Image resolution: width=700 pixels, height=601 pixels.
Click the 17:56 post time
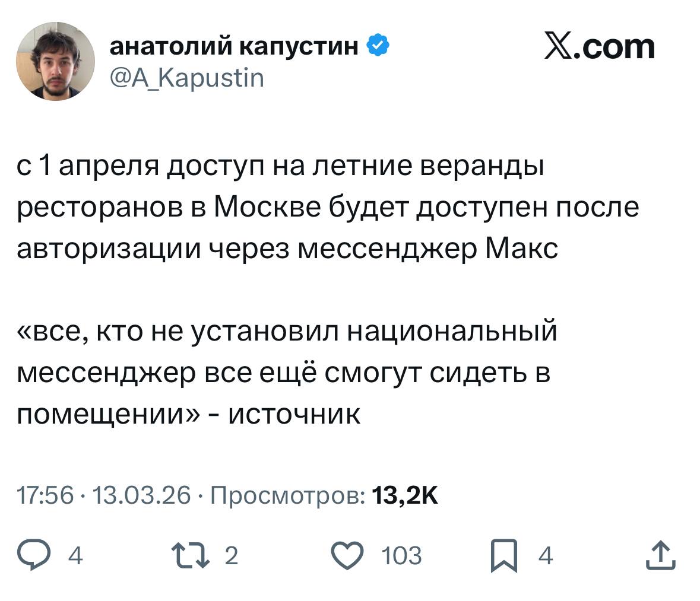[45, 494]
